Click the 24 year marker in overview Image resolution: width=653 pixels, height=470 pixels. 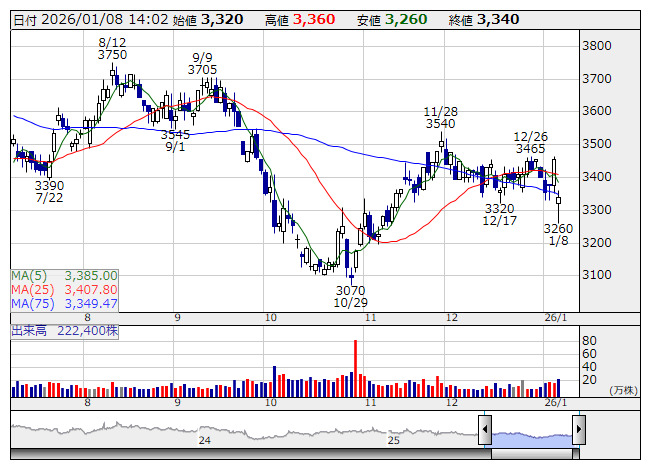coord(204,440)
